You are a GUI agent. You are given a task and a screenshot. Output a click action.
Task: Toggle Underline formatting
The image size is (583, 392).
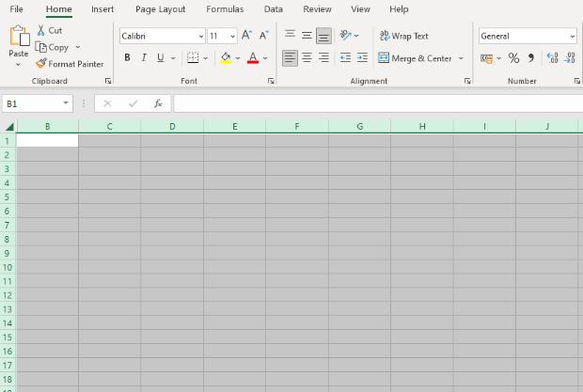click(x=160, y=57)
